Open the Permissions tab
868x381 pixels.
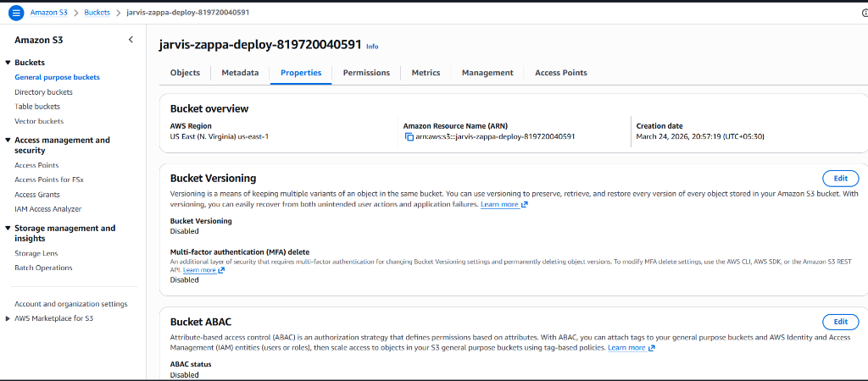point(366,73)
